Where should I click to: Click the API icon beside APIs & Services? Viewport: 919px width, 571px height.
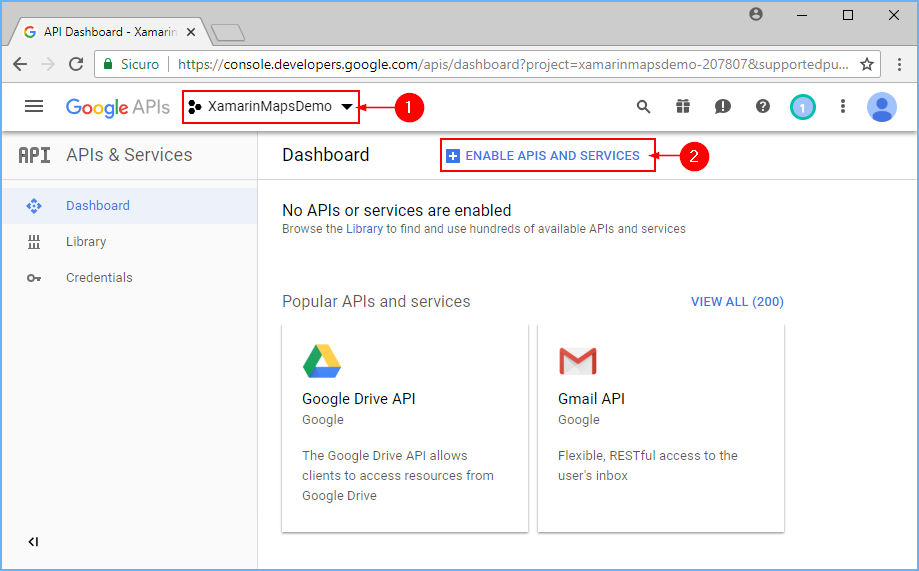(34, 155)
